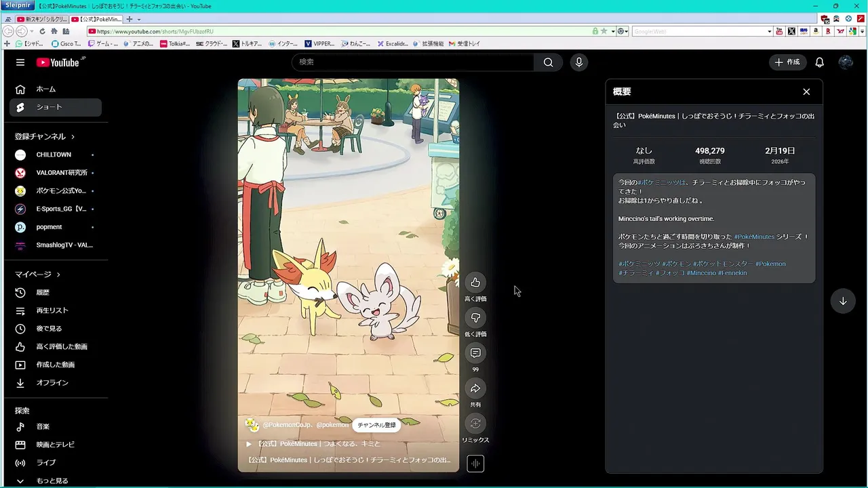
Task: Close the 概要 description panel
Action: (x=806, y=91)
